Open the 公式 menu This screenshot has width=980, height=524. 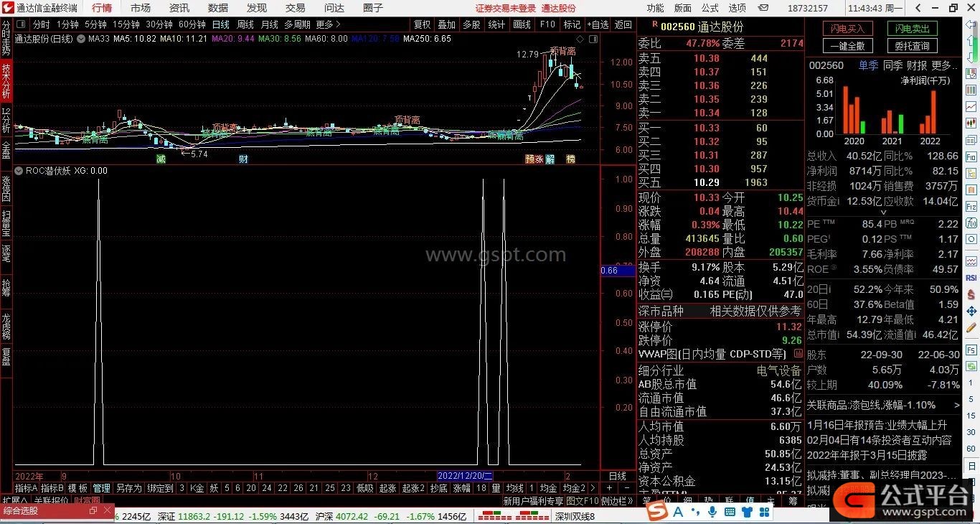pos(710,8)
